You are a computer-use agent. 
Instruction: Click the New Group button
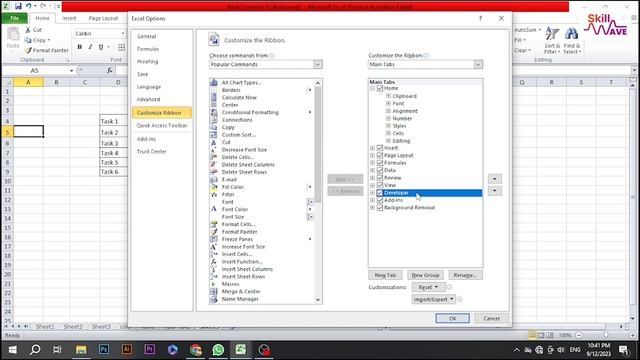coord(425,275)
